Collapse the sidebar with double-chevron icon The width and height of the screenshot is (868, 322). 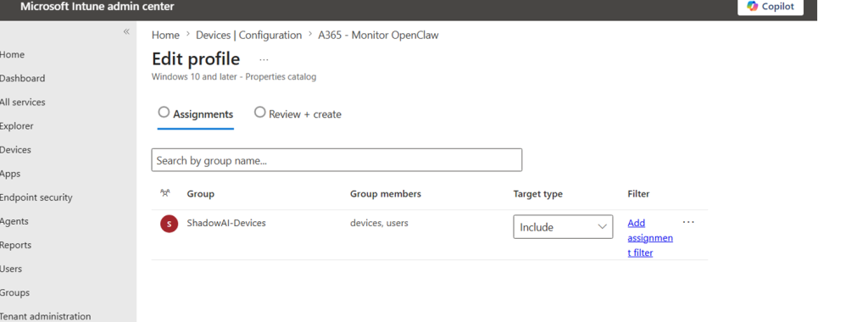point(126,31)
